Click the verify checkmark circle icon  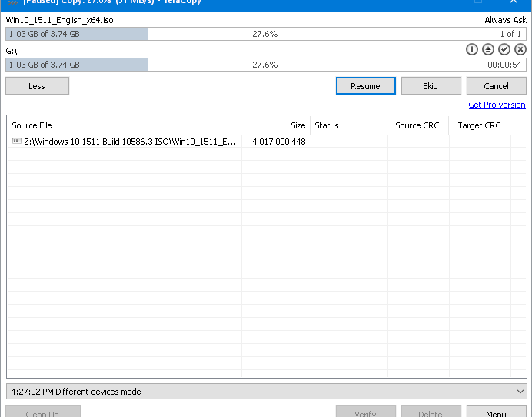pyautogui.click(x=504, y=49)
